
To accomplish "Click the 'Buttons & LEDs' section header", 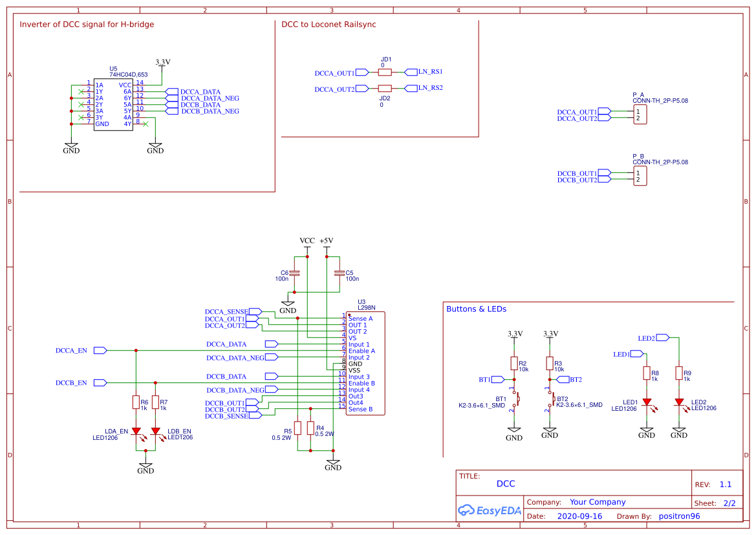I will click(477, 309).
